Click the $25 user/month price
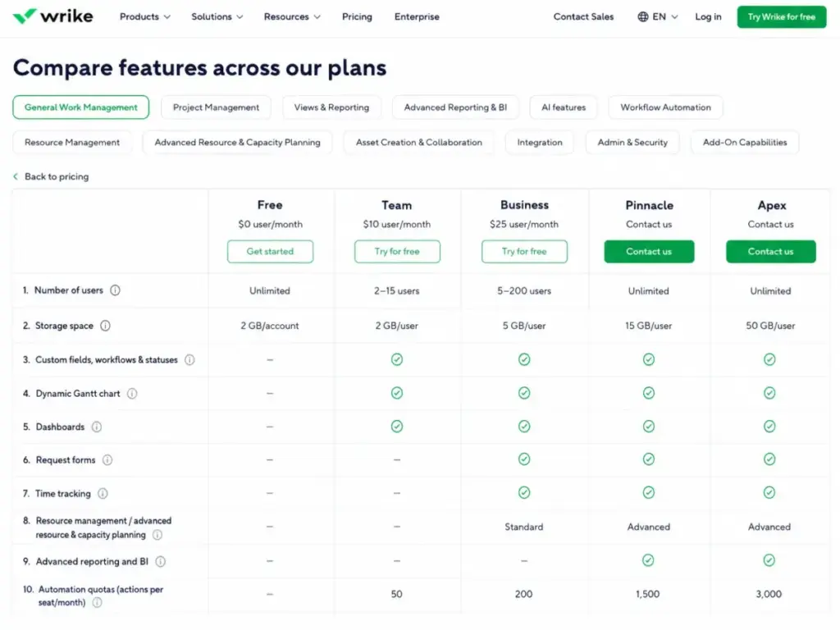The height and width of the screenshot is (630, 840). pyautogui.click(x=524, y=224)
